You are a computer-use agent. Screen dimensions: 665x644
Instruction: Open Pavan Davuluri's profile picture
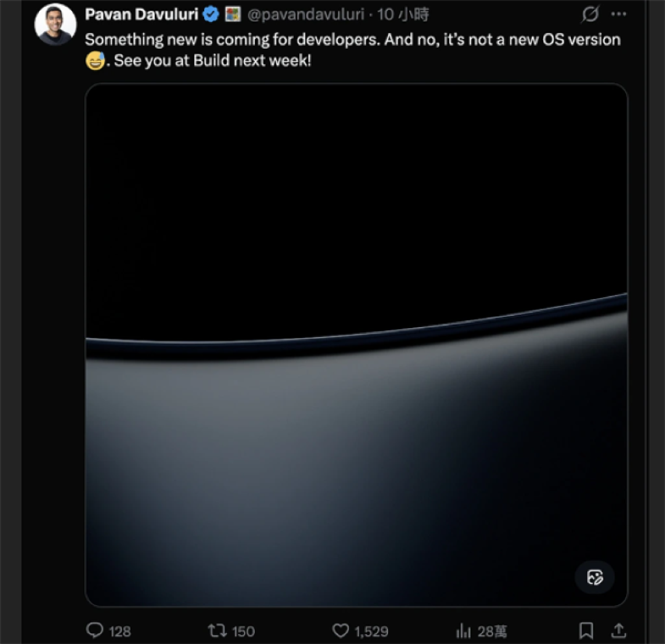point(55,24)
